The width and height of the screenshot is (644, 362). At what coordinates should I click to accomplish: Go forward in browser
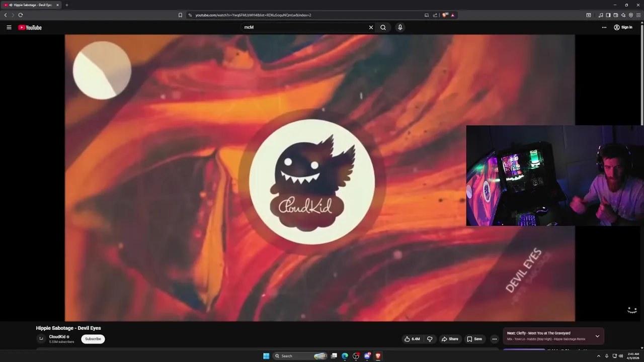[13, 15]
